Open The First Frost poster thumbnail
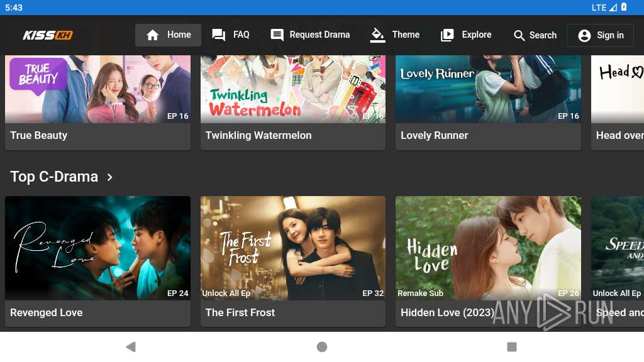Viewport: 644px width, 362px height. pyautogui.click(x=293, y=248)
